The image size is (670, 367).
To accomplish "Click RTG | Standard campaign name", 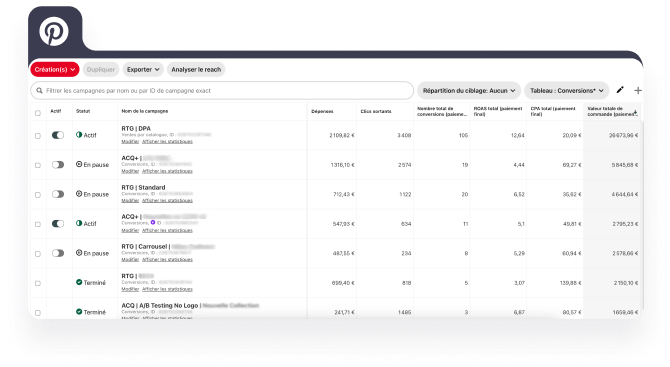I will tap(143, 187).
